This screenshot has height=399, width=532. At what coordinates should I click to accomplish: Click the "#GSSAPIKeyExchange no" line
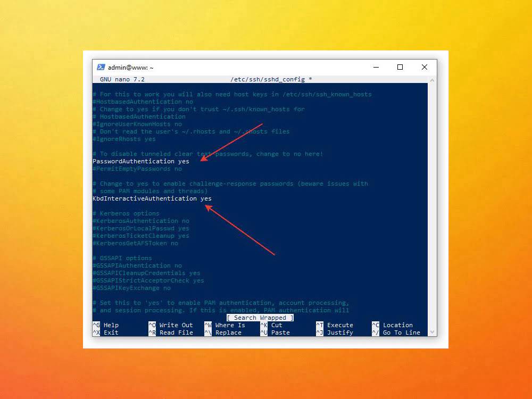click(x=131, y=288)
